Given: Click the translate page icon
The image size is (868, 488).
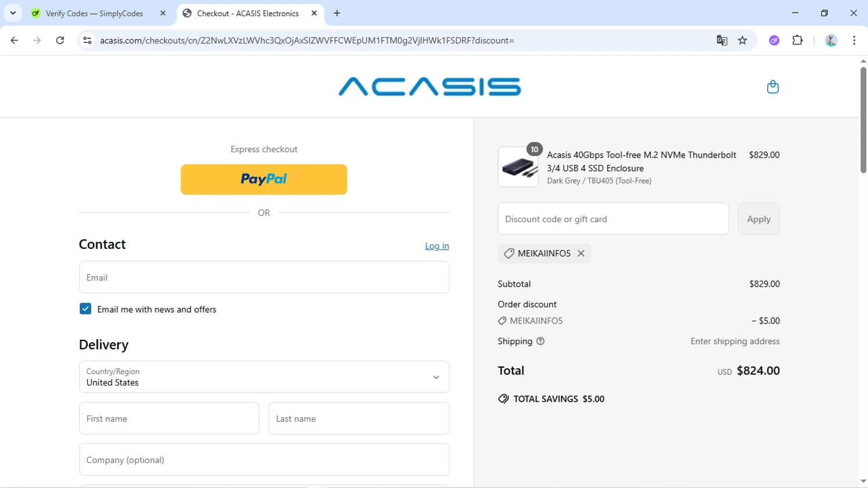Looking at the screenshot, I should 722,41.
